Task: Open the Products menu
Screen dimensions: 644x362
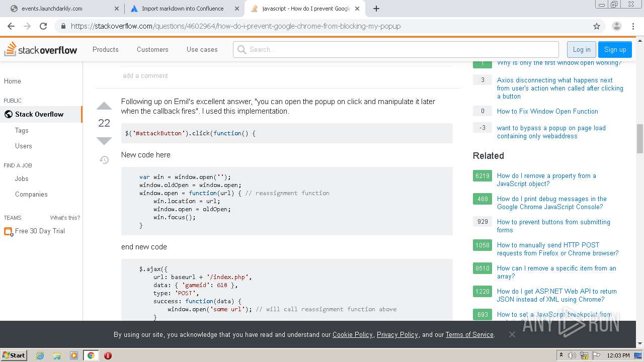Action: 106,49
